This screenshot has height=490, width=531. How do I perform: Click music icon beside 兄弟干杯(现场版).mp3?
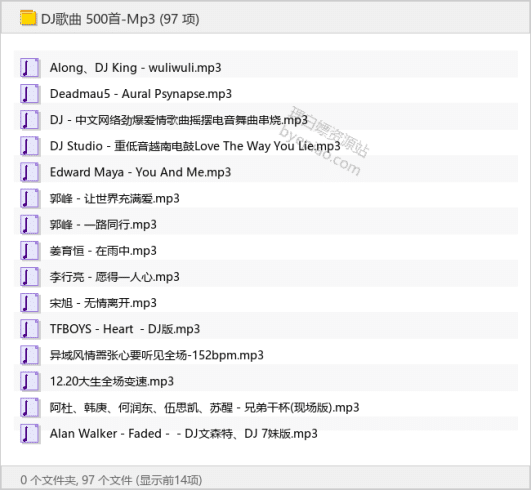29,407
